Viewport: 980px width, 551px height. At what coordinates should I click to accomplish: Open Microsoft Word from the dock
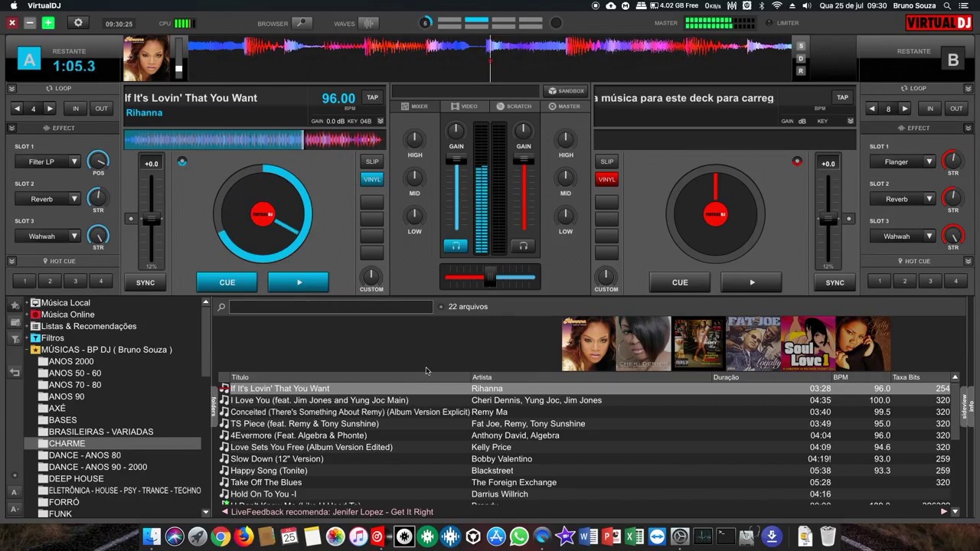click(588, 536)
